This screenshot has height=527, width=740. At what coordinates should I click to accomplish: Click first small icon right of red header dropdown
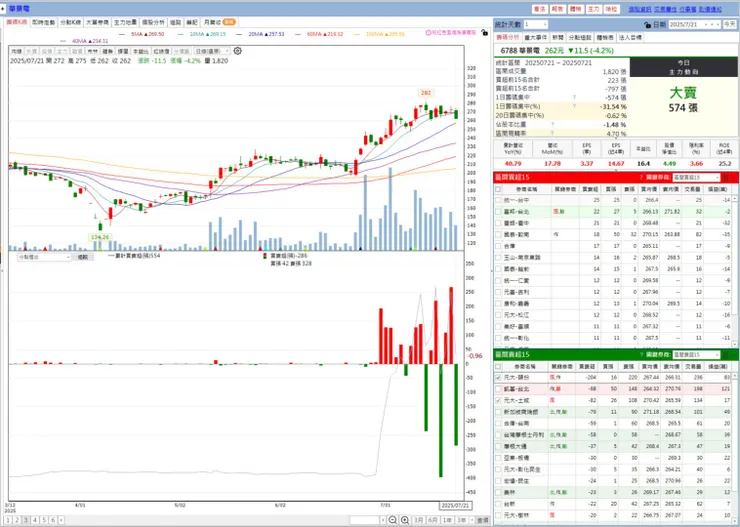[x=725, y=177]
